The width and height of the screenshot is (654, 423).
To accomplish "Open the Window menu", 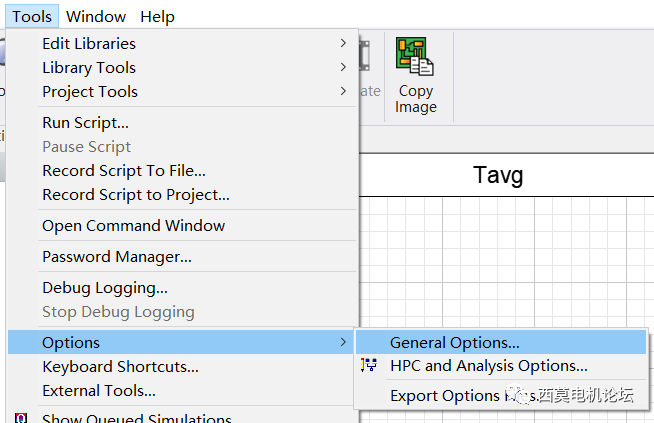I will tap(96, 16).
